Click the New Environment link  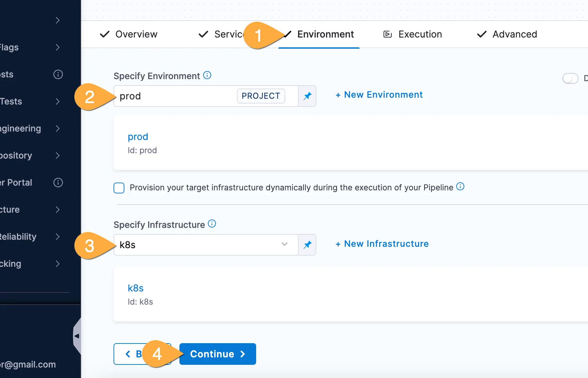click(379, 95)
